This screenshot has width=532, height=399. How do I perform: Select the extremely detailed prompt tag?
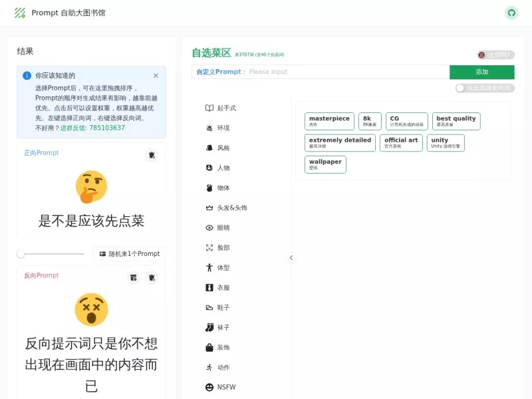pos(340,143)
